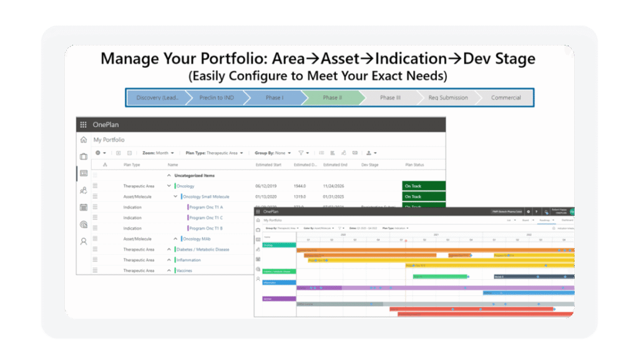
Task: Click the collapse all icon in the toolbar
Action: coord(129,153)
